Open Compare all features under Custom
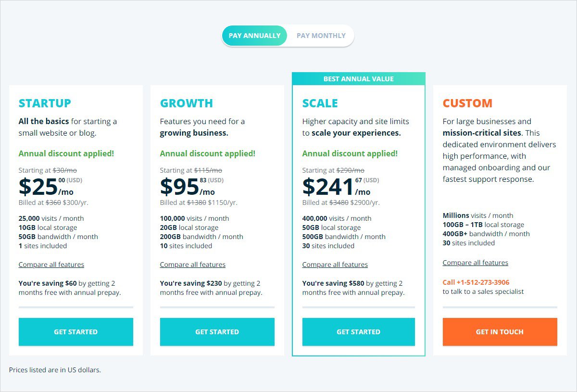 click(476, 263)
